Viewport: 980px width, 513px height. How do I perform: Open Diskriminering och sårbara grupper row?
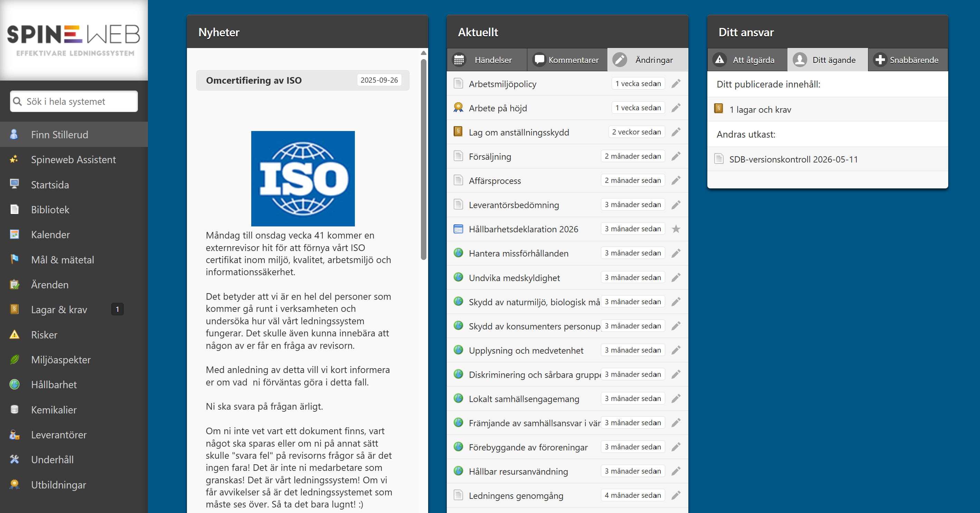567,374
